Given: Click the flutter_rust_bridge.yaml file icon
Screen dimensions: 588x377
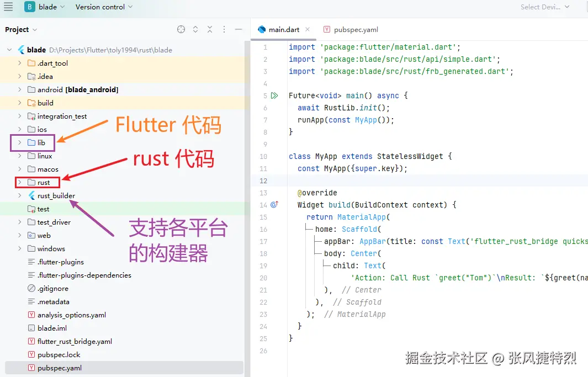Looking at the screenshot, I should [x=31, y=342].
